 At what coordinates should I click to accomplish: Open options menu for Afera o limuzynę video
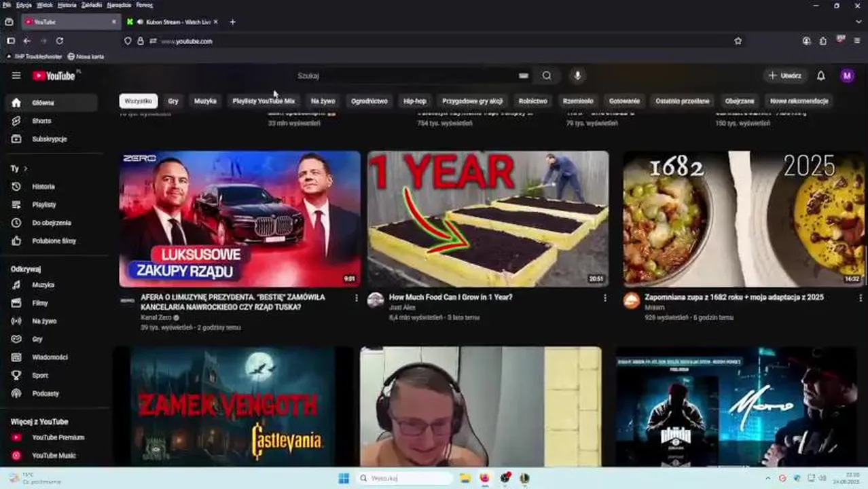[357, 297]
